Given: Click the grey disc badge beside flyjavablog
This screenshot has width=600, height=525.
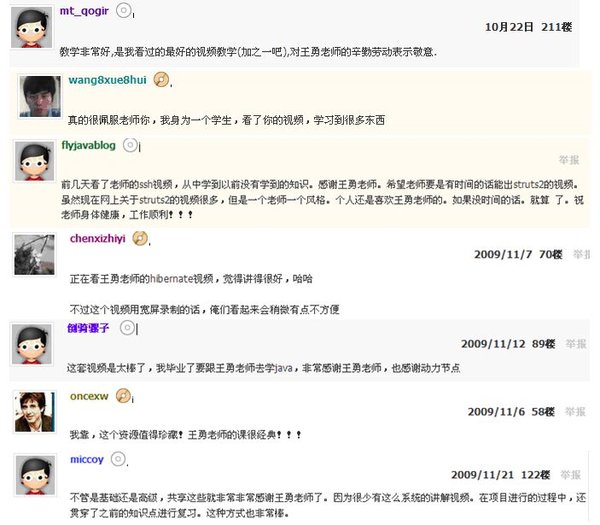Looking at the screenshot, I should click(x=130, y=145).
